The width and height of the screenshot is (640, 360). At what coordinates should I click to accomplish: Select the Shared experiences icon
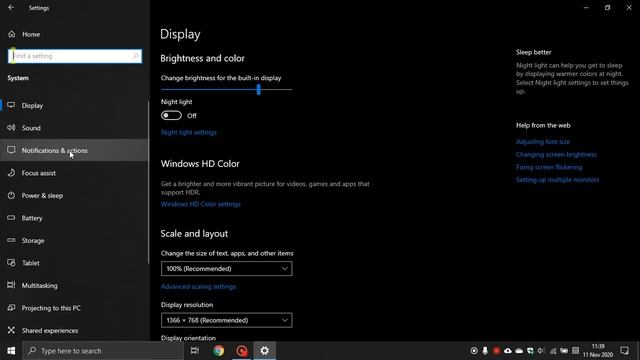click(11, 330)
